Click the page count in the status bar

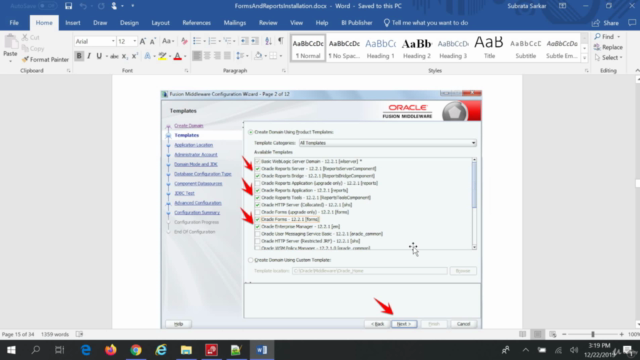point(18,334)
